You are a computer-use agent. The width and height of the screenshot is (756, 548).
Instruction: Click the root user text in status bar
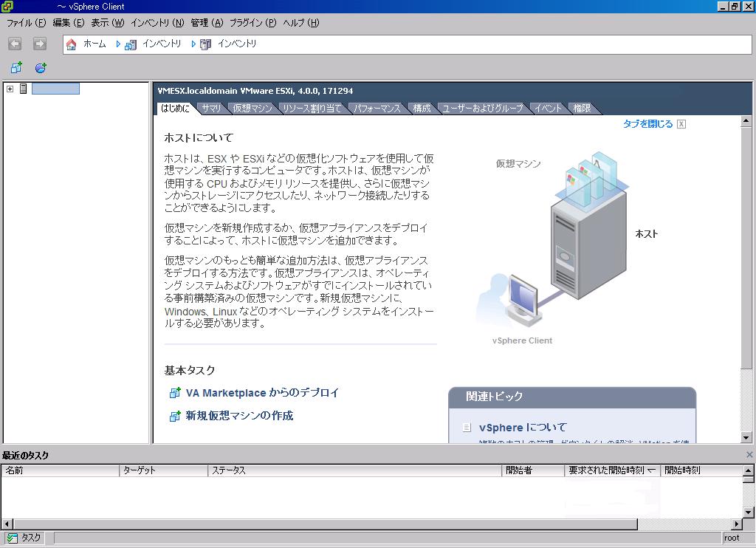732,538
